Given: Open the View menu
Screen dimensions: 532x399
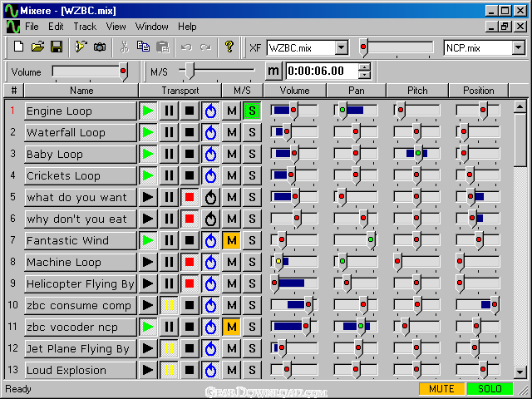Looking at the screenshot, I should click(x=116, y=27).
